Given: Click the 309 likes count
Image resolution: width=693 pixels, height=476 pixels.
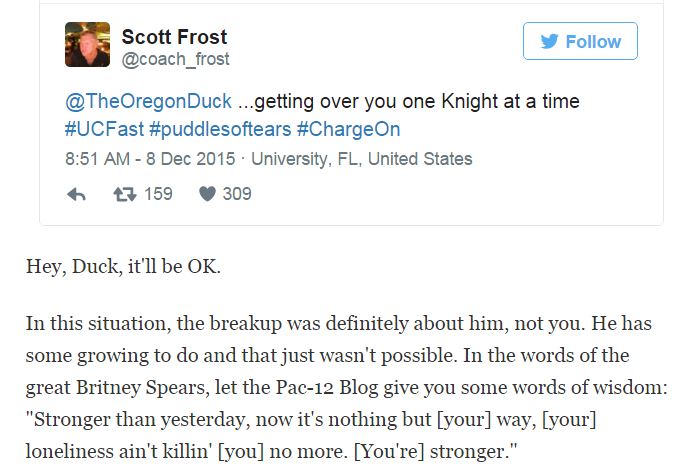Looking at the screenshot, I should 237,194.
